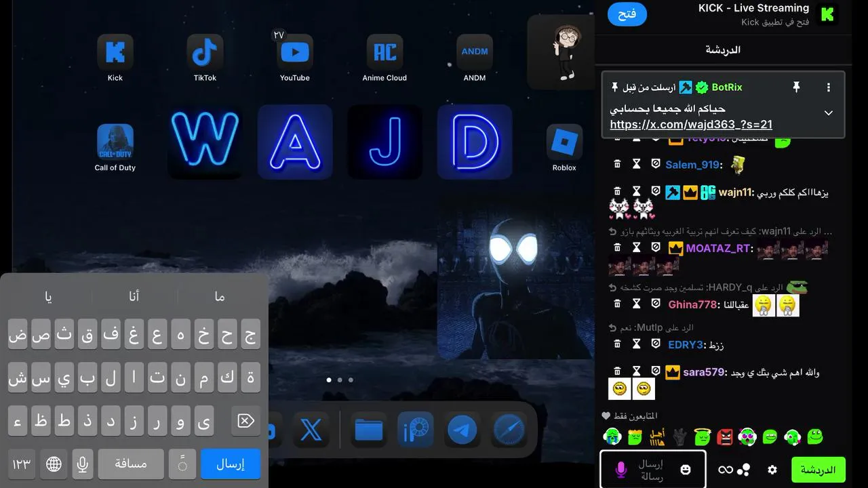Open the Anime Cloud app
Image resolution: width=868 pixels, height=488 pixels.
pos(384,52)
